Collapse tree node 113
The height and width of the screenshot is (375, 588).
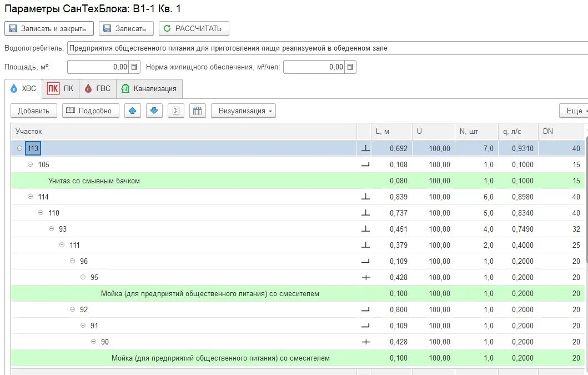[x=19, y=148]
